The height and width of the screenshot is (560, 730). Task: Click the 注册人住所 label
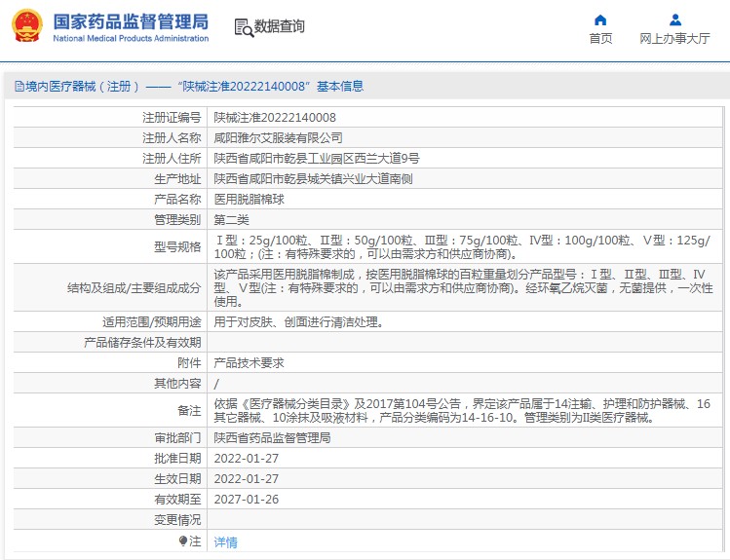pyautogui.click(x=172, y=158)
